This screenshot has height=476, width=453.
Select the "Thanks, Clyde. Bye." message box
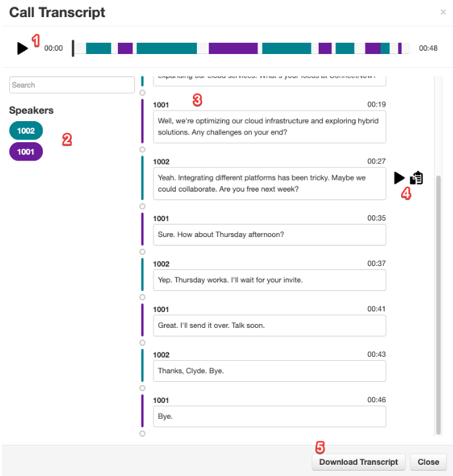tap(269, 371)
